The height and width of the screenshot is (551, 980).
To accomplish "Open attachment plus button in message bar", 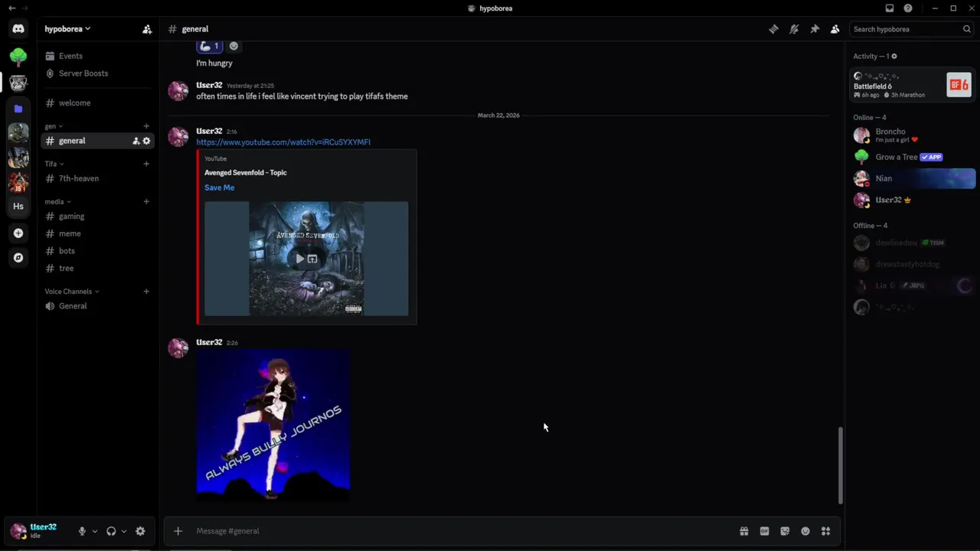I will tap(178, 531).
